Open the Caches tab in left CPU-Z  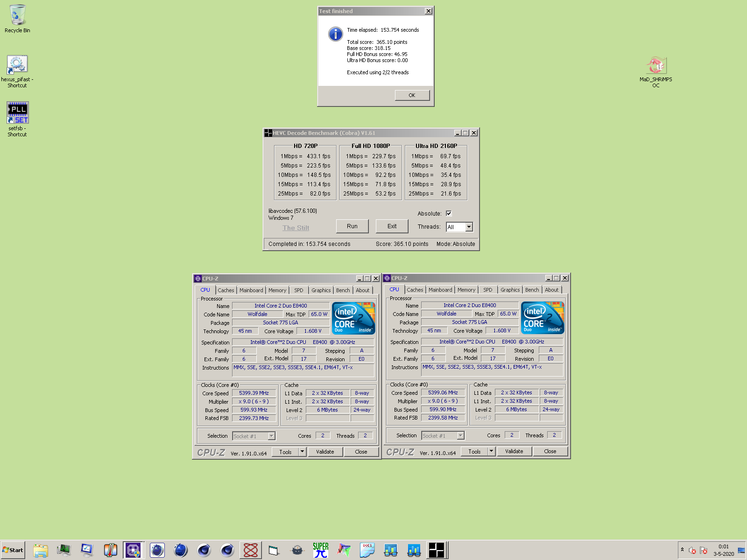[226, 290]
